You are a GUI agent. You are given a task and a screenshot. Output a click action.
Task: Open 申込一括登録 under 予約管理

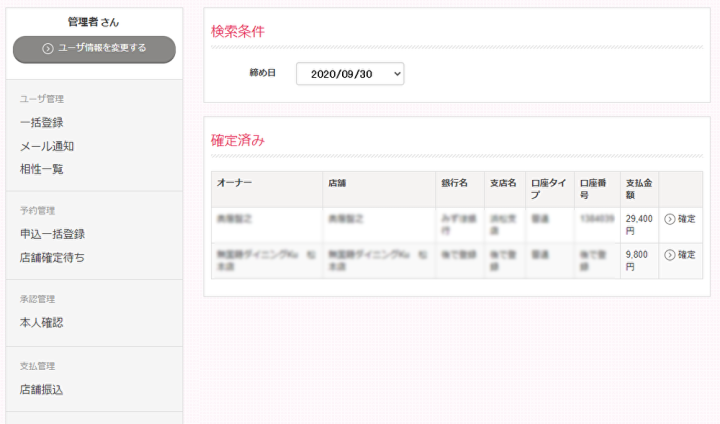point(53,234)
